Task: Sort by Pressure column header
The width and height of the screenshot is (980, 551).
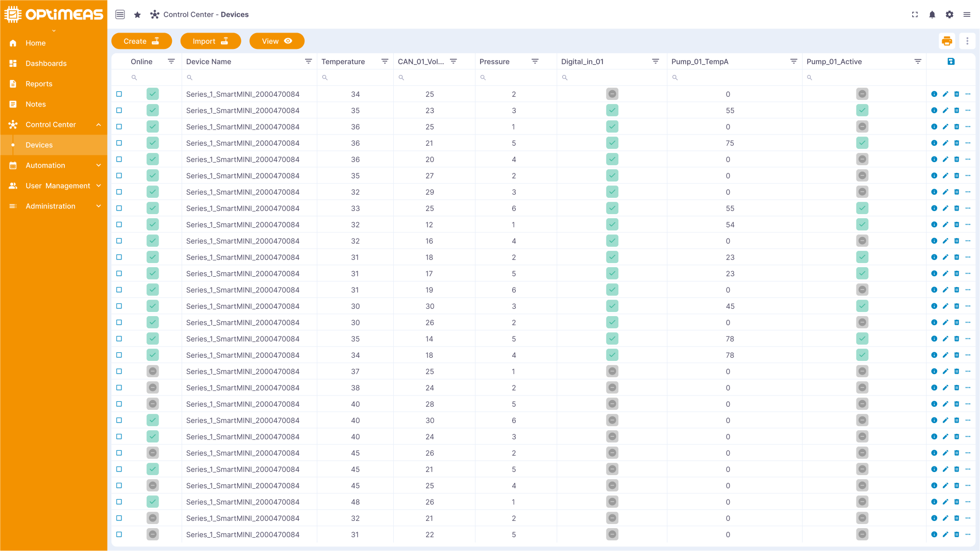Action: click(494, 62)
